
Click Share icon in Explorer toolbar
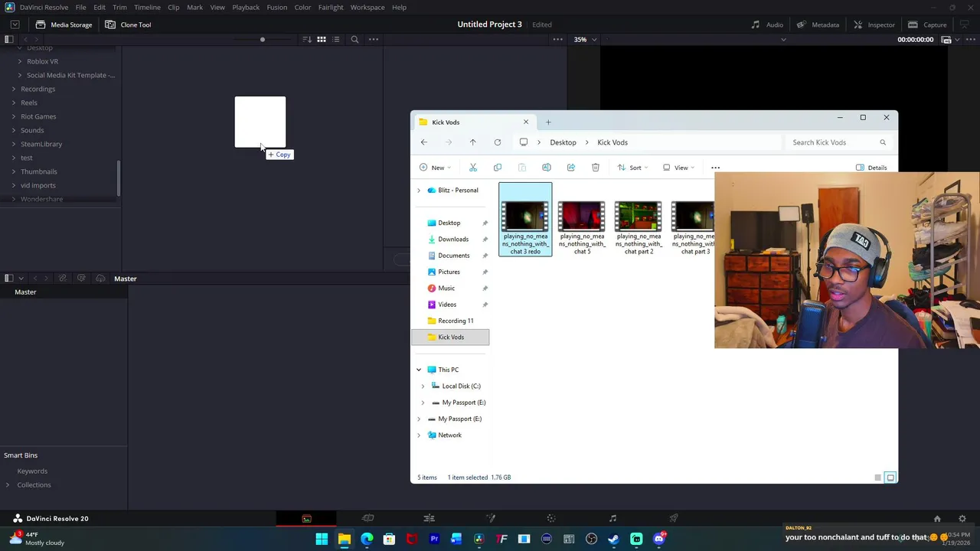(571, 168)
